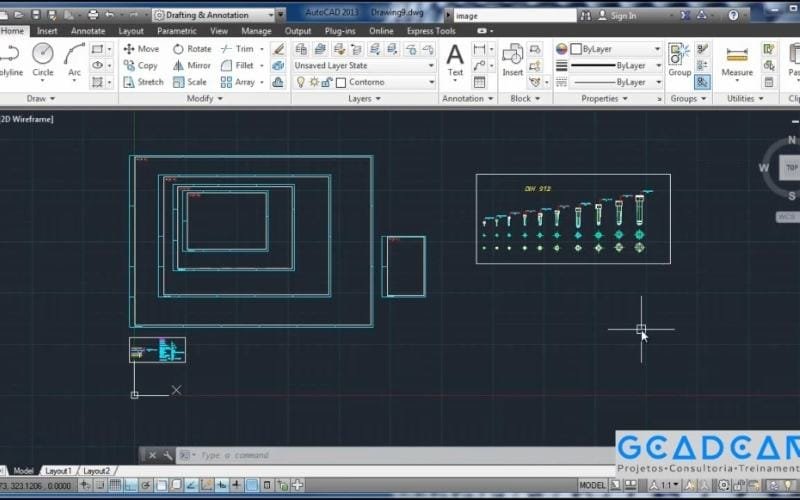Click the search box containing 'image'
Screen dimensions: 800x500
pyautogui.click(x=514, y=16)
